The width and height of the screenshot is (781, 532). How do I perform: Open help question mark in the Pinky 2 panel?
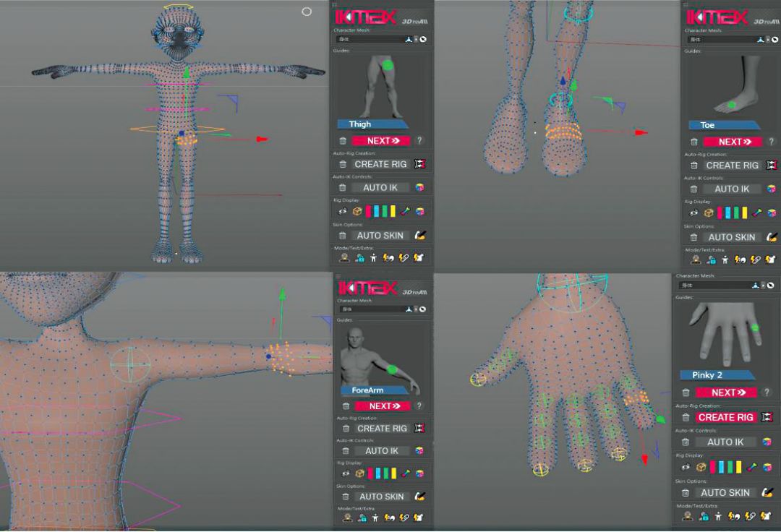(767, 392)
